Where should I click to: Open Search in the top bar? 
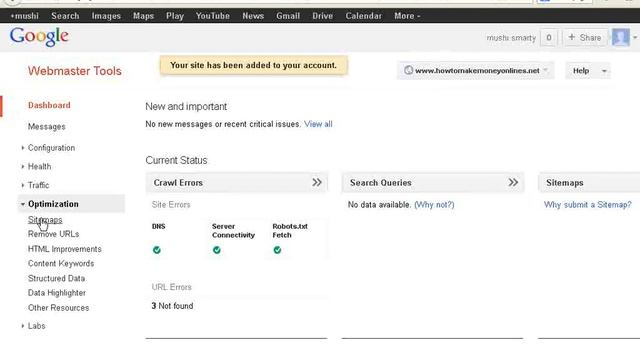click(x=65, y=16)
